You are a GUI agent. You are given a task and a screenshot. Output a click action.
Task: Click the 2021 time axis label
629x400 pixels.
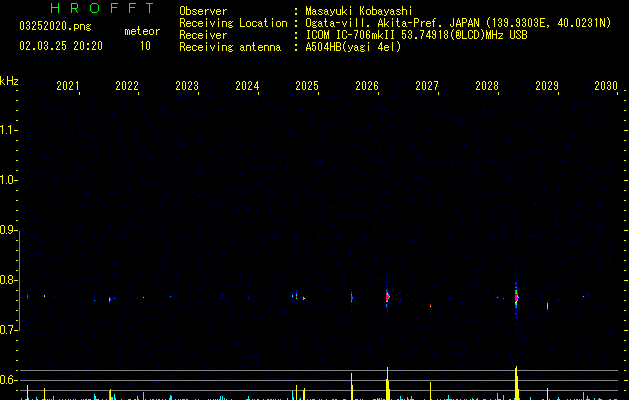point(67,85)
